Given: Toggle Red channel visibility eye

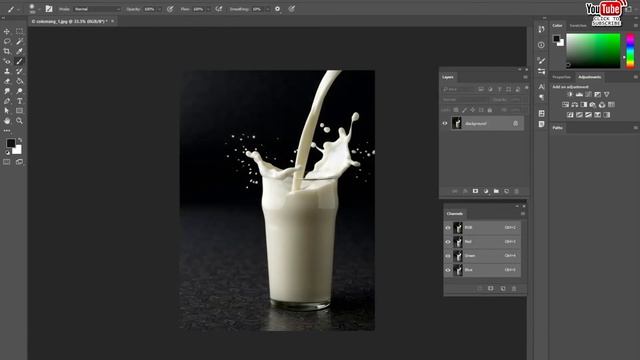Looking at the screenshot, I should click(x=448, y=242).
